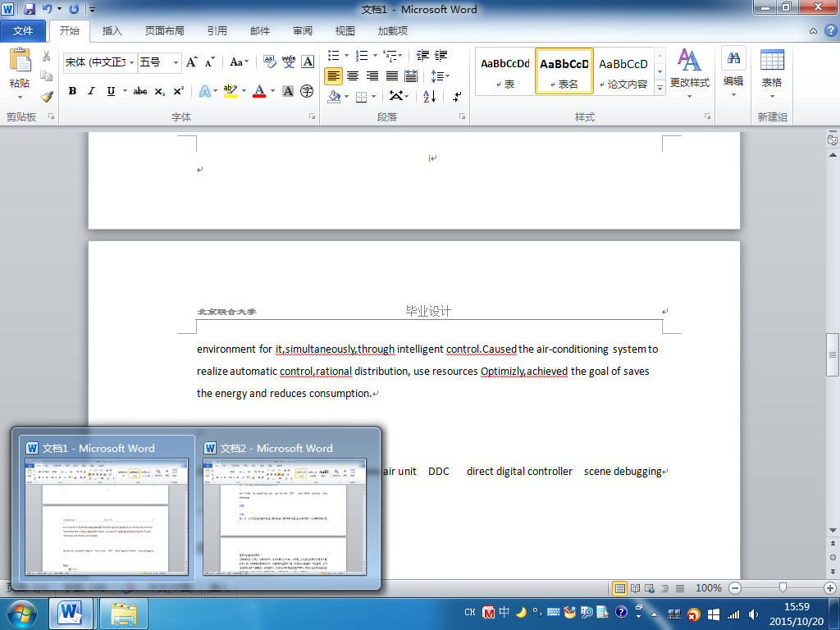Viewport: 840px width, 630px height.
Task: Toggle Justify paragraph alignment
Action: coord(392,76)
